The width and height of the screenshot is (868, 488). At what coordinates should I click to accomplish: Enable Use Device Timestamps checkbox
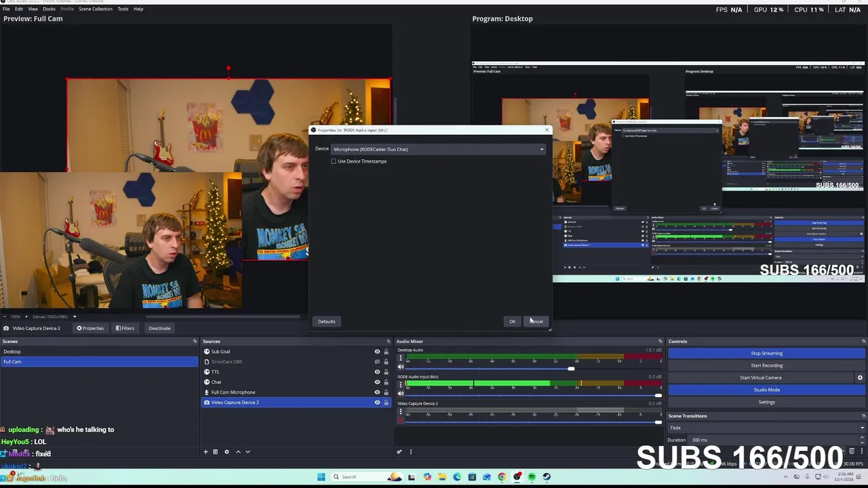click(334, 161)
